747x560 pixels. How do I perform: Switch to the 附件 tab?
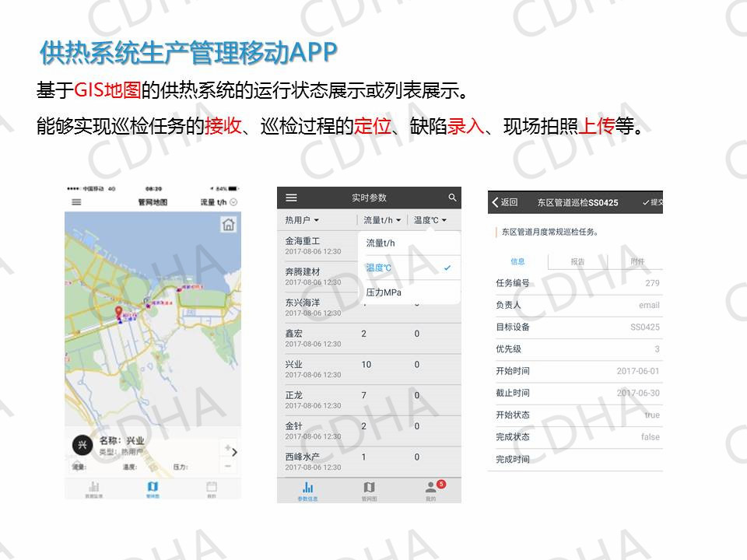point(637,261)
